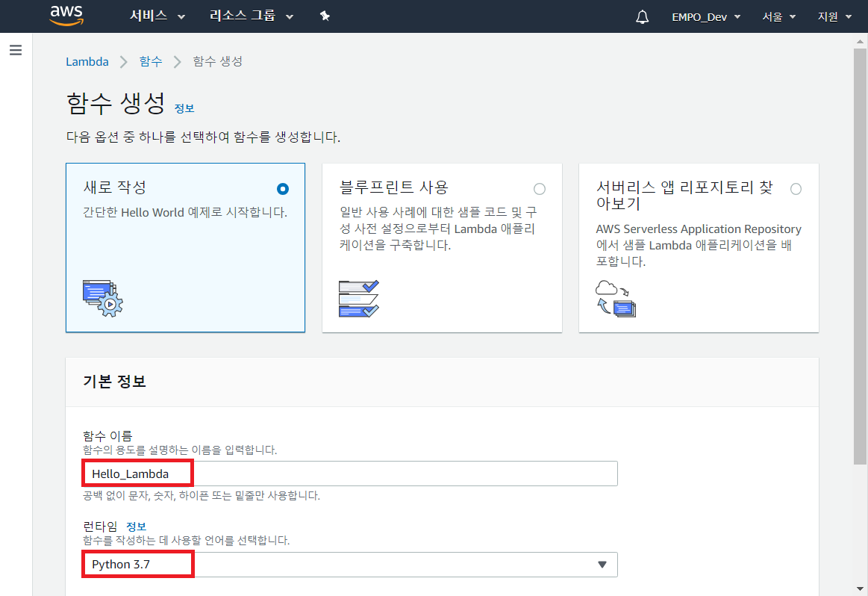This screenshot has height=596, width=868.
Task: Click the page vertical scrollbar
Action: (860, 256)
